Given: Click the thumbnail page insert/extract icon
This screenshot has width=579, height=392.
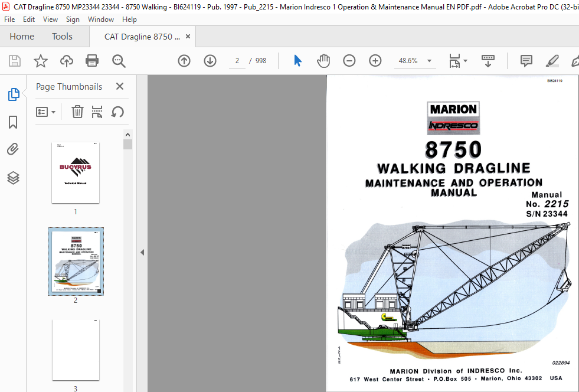Looking at the screenshot, I should click(x=97, y=112).
